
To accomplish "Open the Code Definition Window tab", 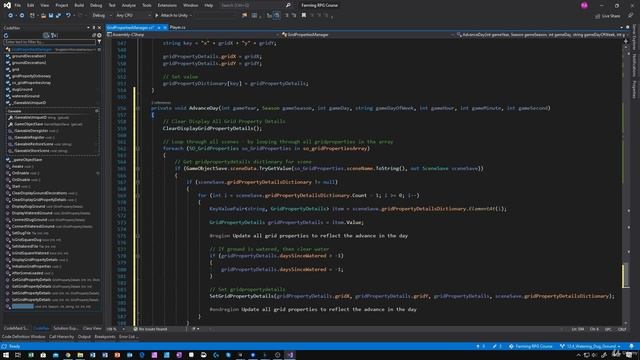I will point(24,337).
